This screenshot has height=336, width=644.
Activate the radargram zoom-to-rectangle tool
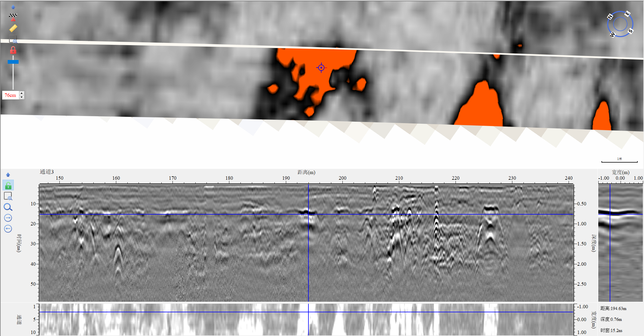coord(8,196)
